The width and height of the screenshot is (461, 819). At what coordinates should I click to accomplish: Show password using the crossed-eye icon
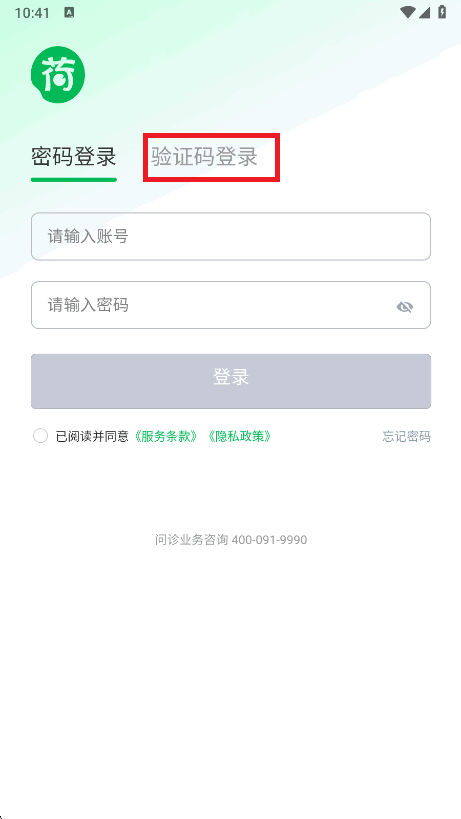404,307
